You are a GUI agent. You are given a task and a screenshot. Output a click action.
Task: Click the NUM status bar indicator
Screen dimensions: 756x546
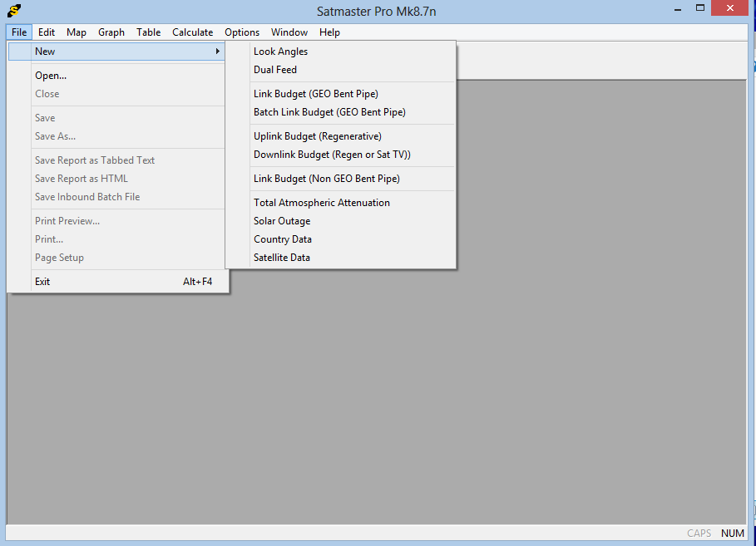(733, 533)
